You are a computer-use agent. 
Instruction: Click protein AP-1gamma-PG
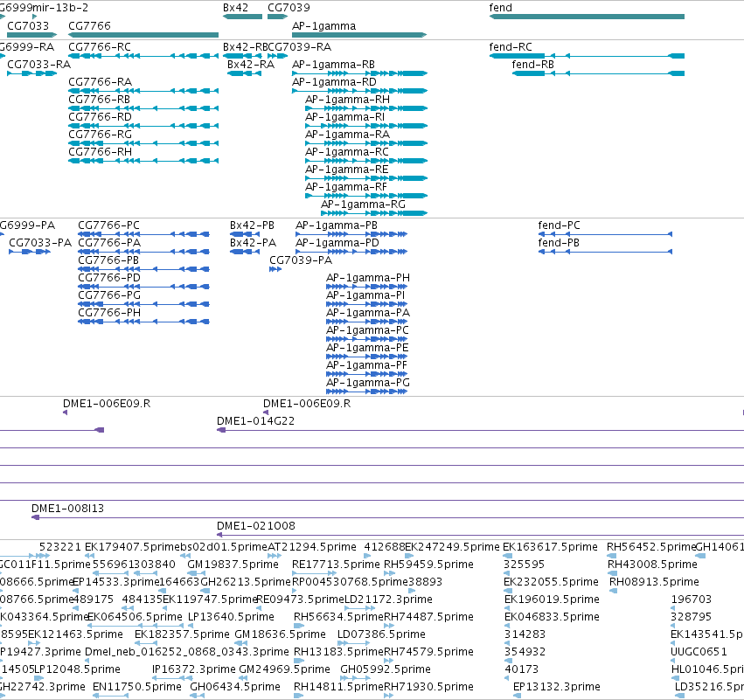point(368,382)
